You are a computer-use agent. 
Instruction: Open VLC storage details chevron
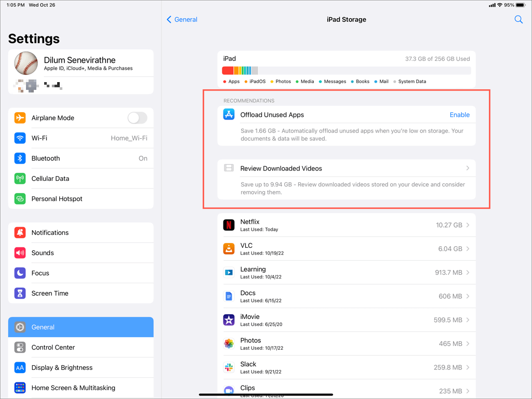468,249
